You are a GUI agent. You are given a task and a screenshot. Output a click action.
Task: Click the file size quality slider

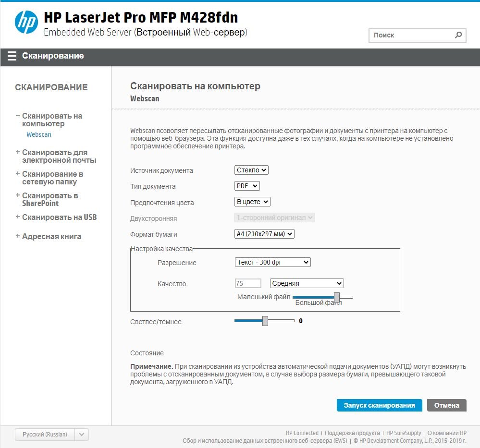point(323,297)
